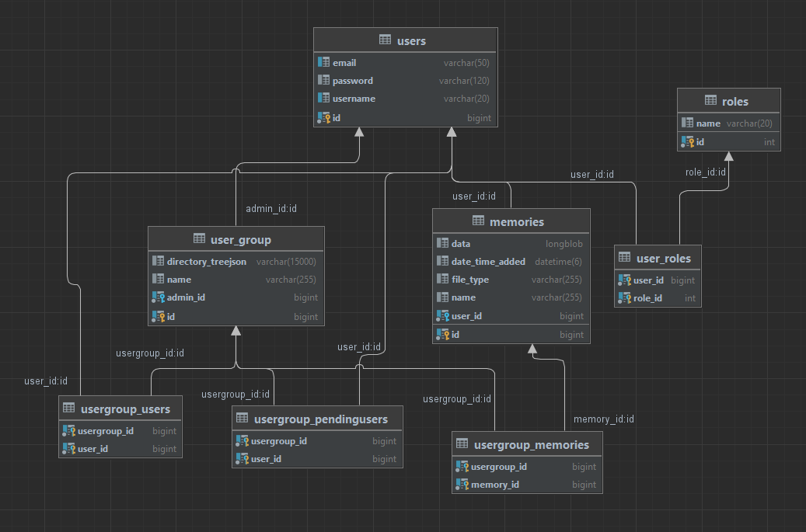This screenshot has width=806, height=532.
Task: Click the role_id column name in user_roles
Action: (647, 297)
